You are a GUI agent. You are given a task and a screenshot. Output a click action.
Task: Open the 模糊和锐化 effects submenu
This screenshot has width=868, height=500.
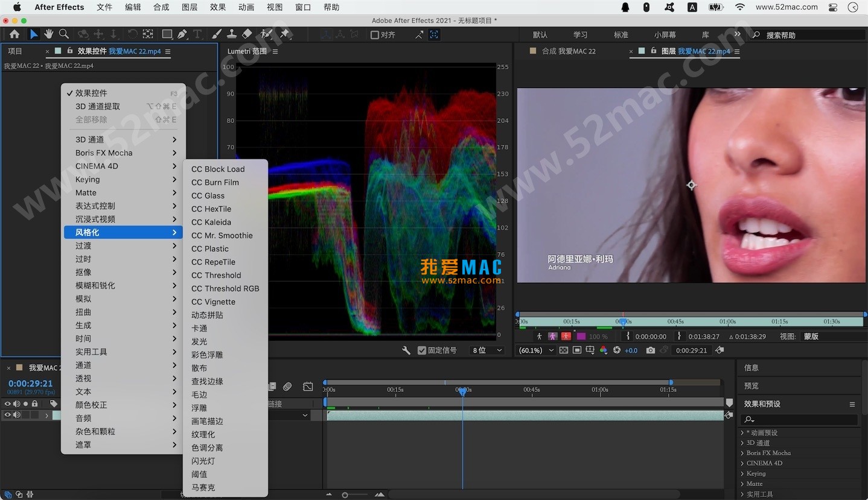point(124,285)
